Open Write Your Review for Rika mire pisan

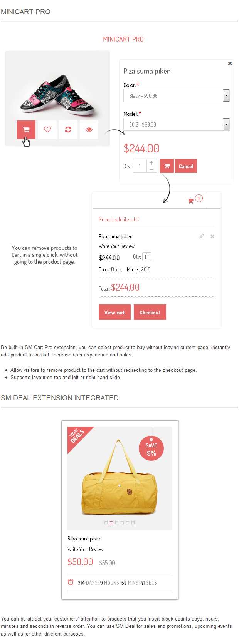[x=86, y=549]
